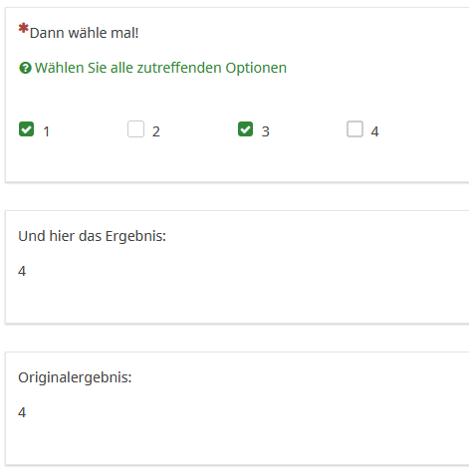
Task: Click the question title 'Dann wähle mal!'
Action: point(84,33)
